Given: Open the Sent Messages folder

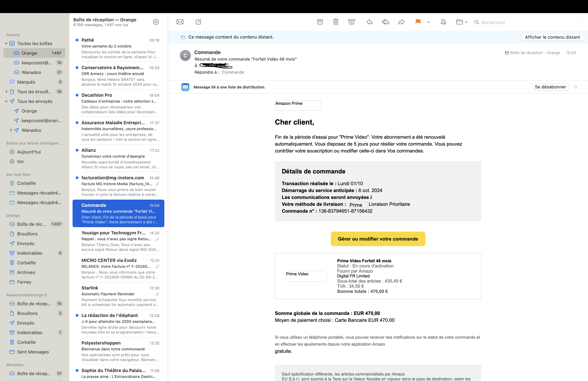Looking at the screenshot, I should [34, 352].
